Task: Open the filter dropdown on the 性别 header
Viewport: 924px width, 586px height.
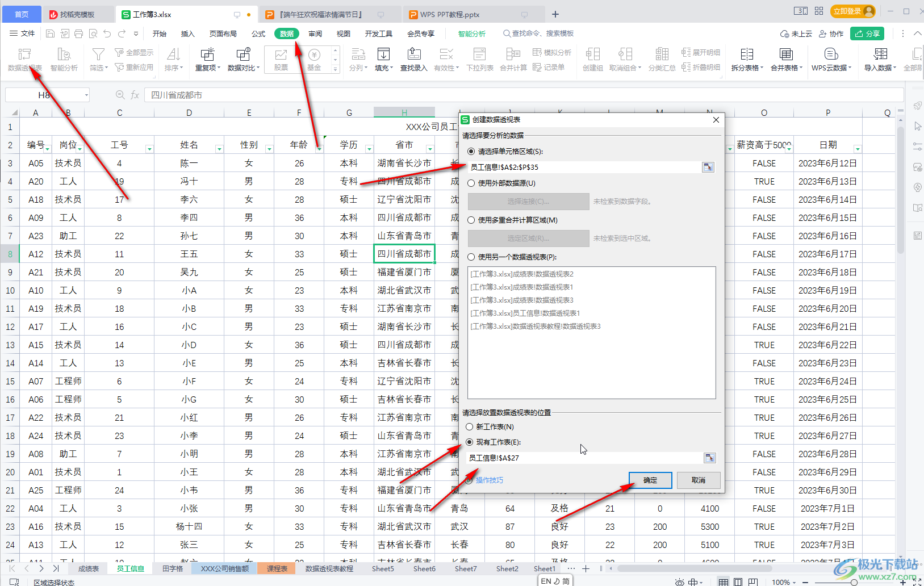Action: (269, 149)
